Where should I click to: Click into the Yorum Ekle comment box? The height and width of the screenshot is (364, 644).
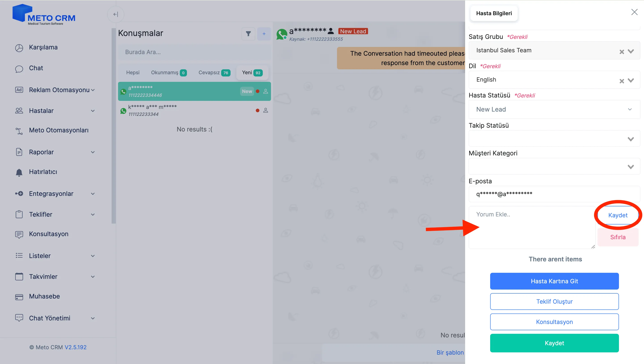click(532, 227)
